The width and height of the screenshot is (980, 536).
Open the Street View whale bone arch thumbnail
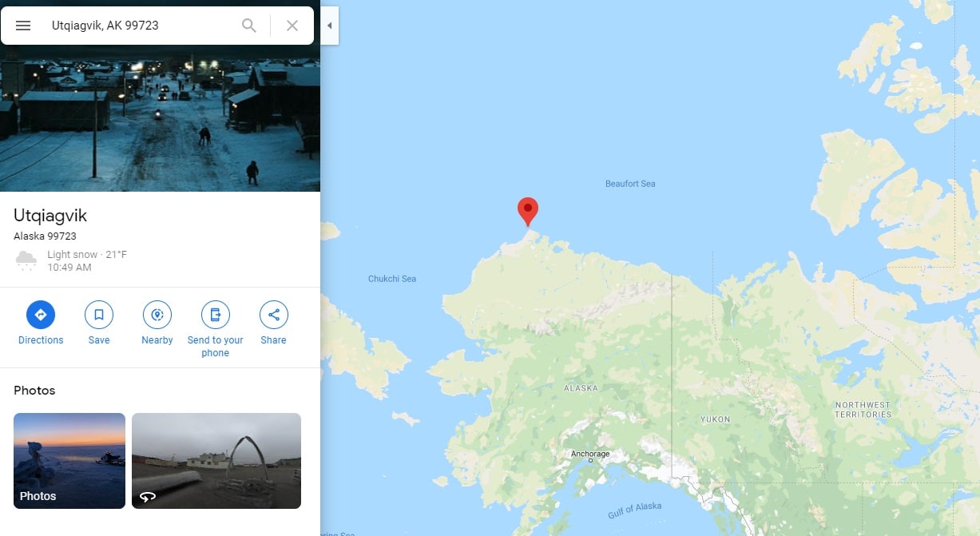[x=216, y=461]
